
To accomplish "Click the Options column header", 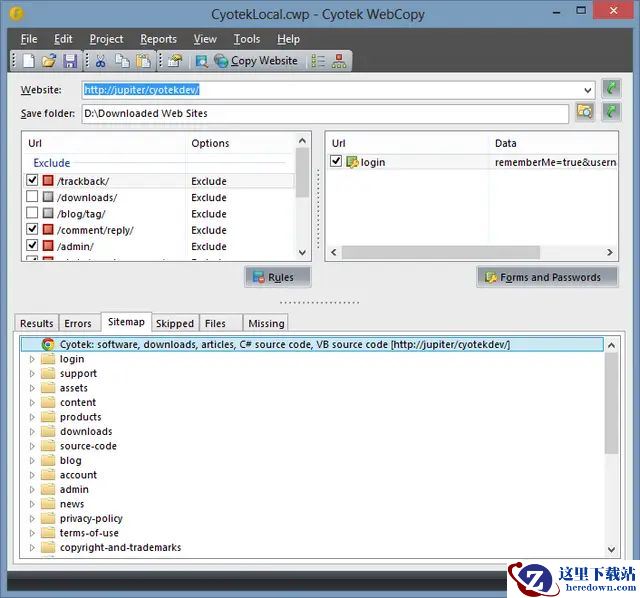I will pyautogui.click(x=210, y=143).
